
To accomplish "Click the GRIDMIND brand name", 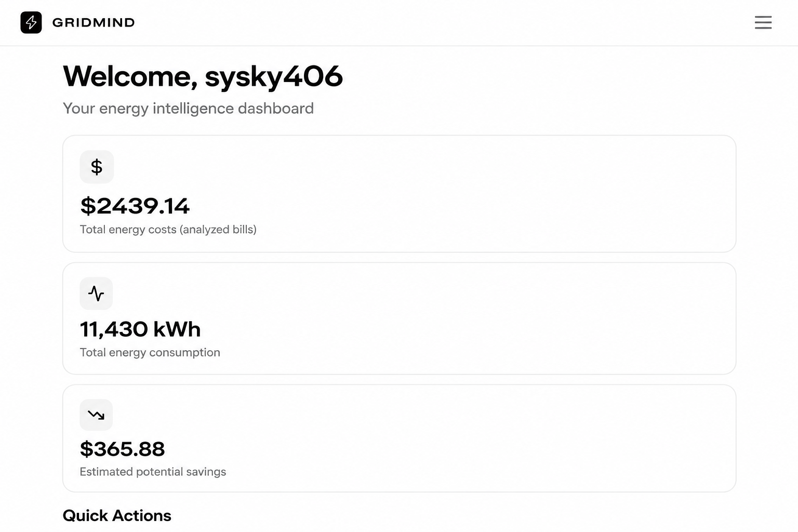I will tap(94, 22).
